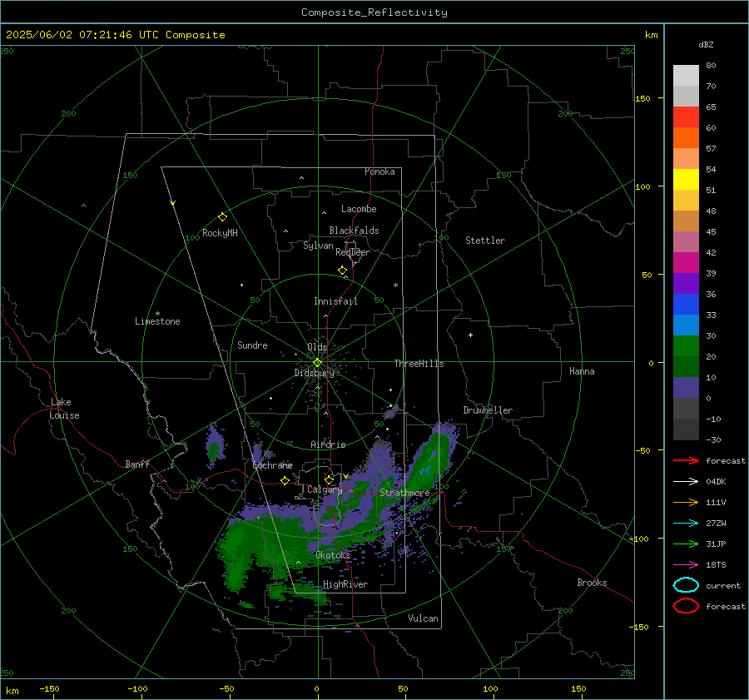Click the yellow diamond marker below RedDeer
749x700 pixels.
click(x=343, y=271)
